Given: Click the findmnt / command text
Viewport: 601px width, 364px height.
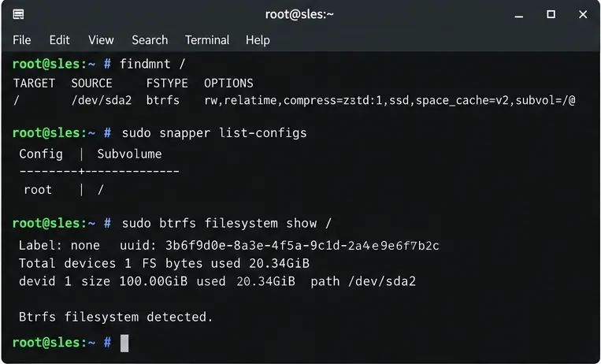Looking at the screenshot, I should pyautogui.click(x=153, y=64).
